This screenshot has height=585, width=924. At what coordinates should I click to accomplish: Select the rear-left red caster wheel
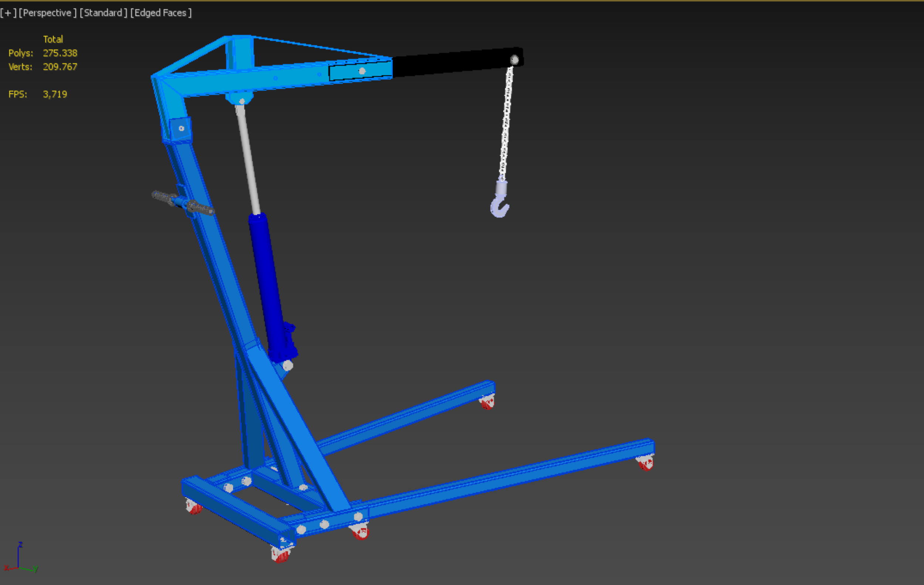pyautogui.click(x=194, y=508)
